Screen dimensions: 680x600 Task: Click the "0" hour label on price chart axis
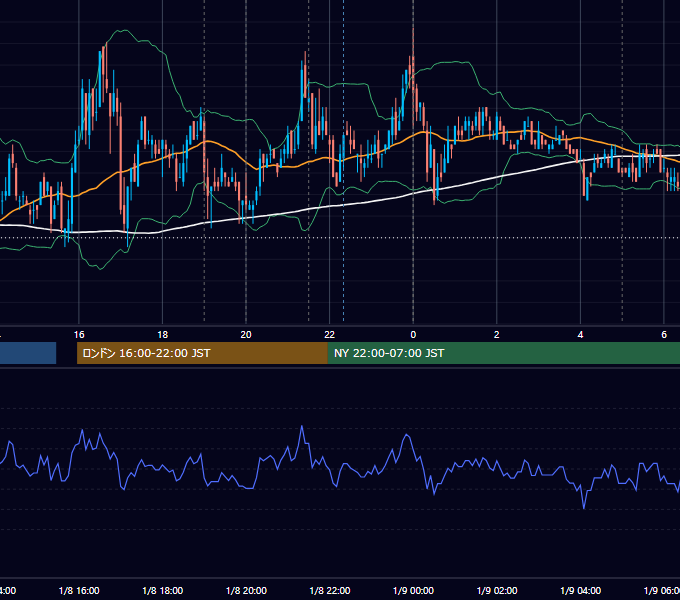point(413,335)
